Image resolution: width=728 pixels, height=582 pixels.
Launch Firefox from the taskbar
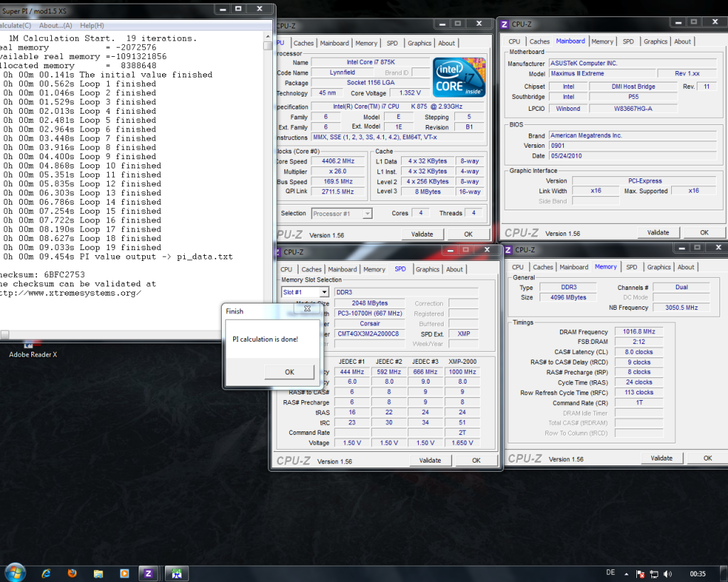coord(71,573)
